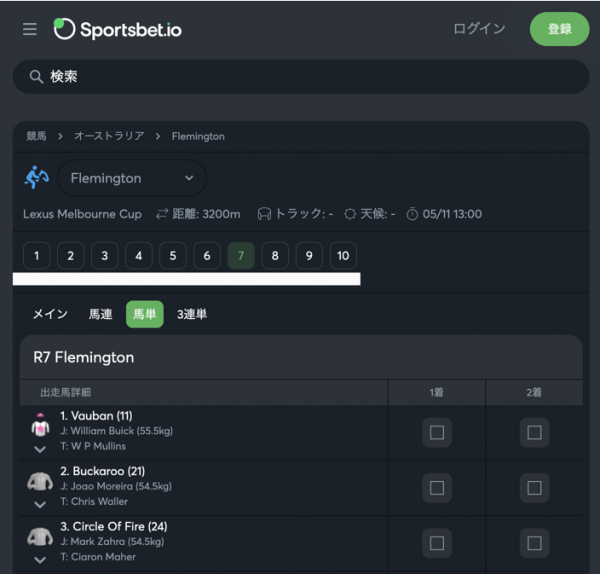
Task: Switch to the 馬連 tab
Action: pos(100,314)
